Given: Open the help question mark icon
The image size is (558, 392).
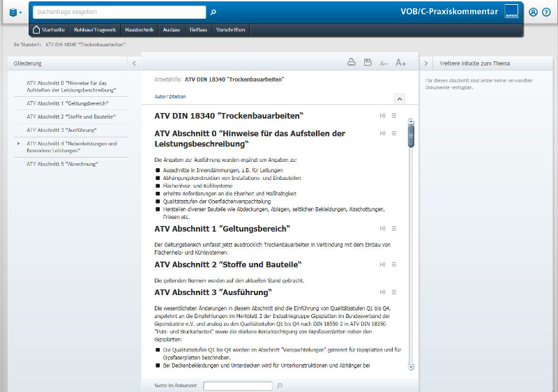Looking at the screenshot, I should [x=546, y=12].
